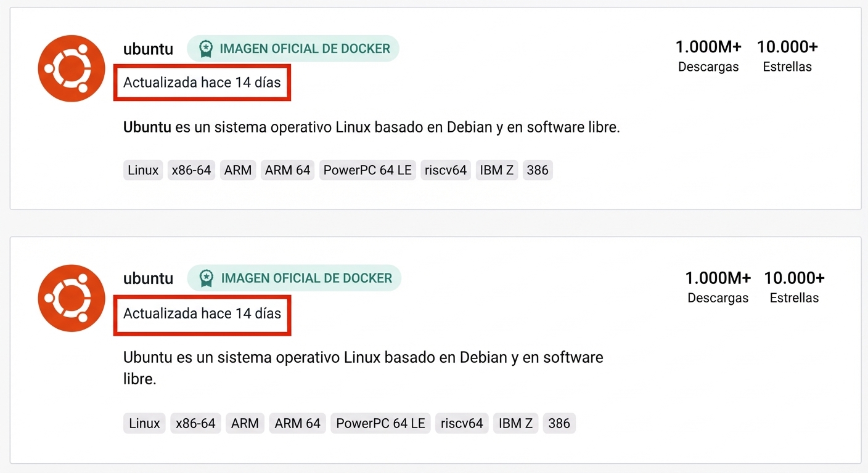Click the 'Estrellas' label in lower card
Screen dimensions: 868x473
click(794, 297)
